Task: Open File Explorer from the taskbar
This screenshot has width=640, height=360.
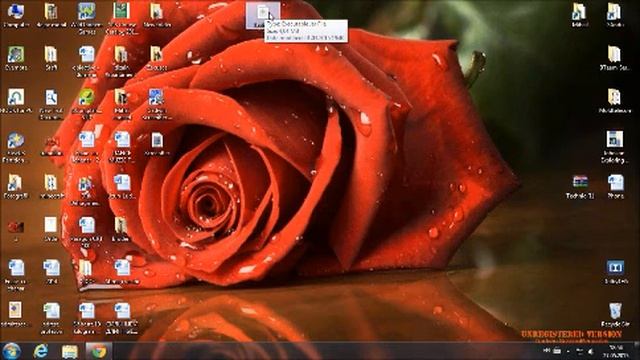Action: pyautogui.click(x=70, y=351)
